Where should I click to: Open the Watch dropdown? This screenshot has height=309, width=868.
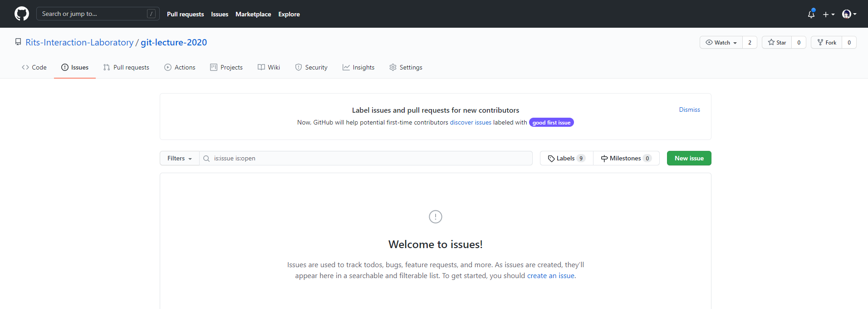pyautogui.click(x=721, y=42)
